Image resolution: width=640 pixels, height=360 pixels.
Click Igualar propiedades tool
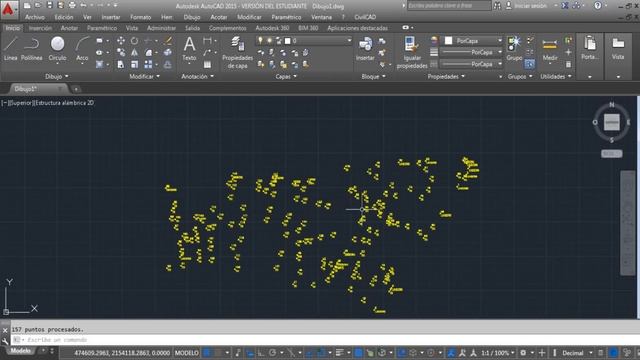point(412,52)
